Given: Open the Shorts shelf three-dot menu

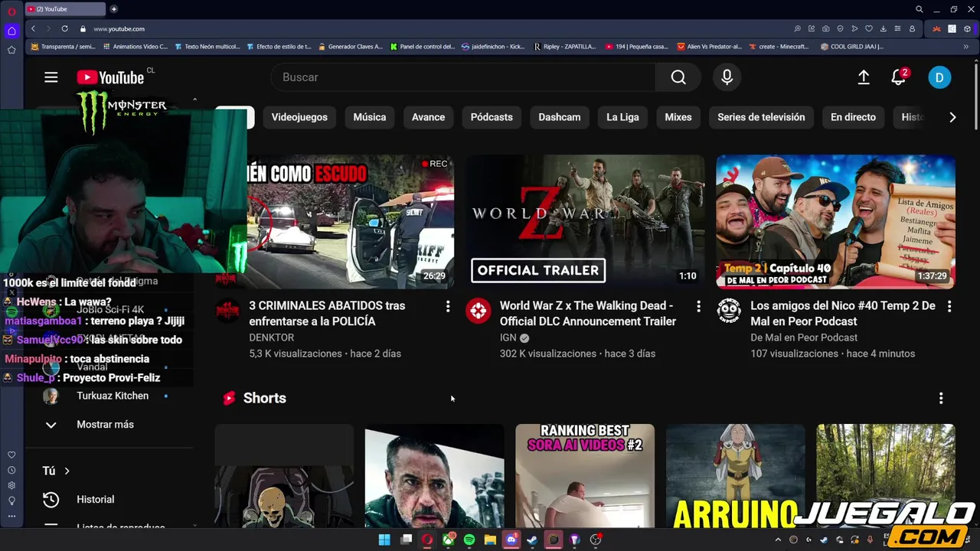Looking at the screenshot, I should pos(941,398).
